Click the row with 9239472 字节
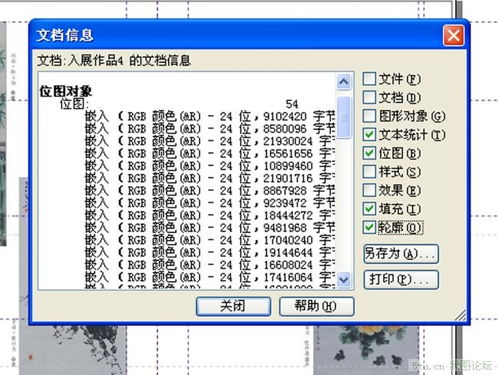499x375 pixels. pyautogui.click(x=210, y=203)
